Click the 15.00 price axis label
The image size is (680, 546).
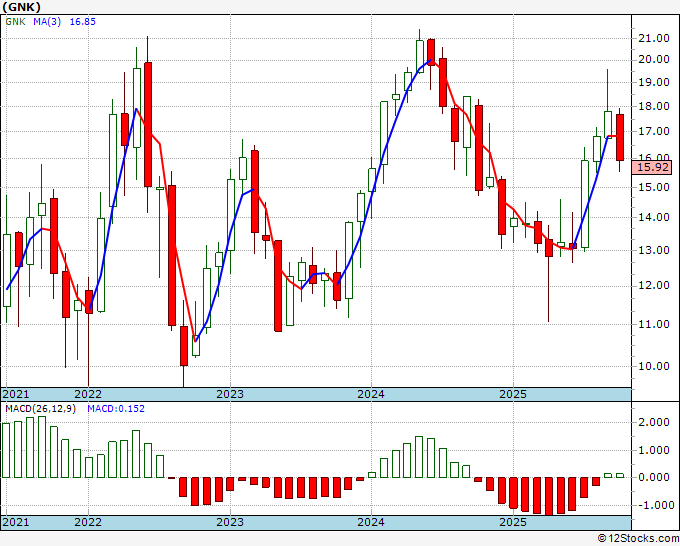tap(654, 187)
